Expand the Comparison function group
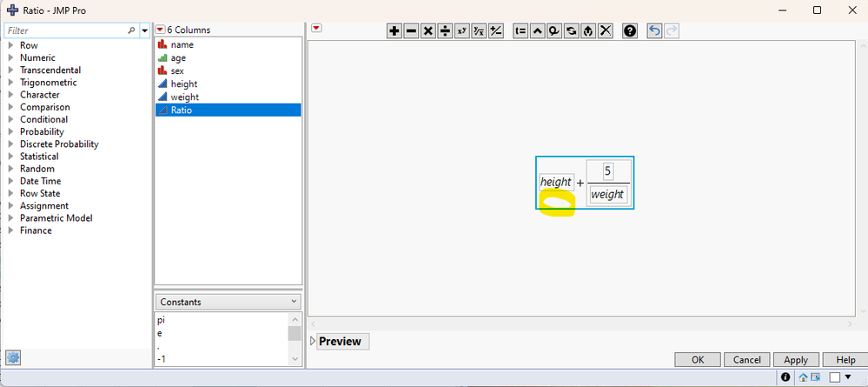 pyautogui.click(x=10, y=107)
